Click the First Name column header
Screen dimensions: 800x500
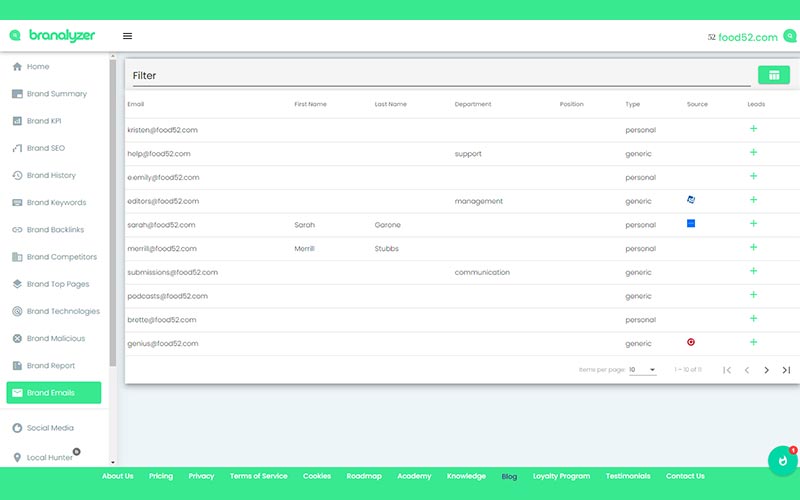coord(310,104)
